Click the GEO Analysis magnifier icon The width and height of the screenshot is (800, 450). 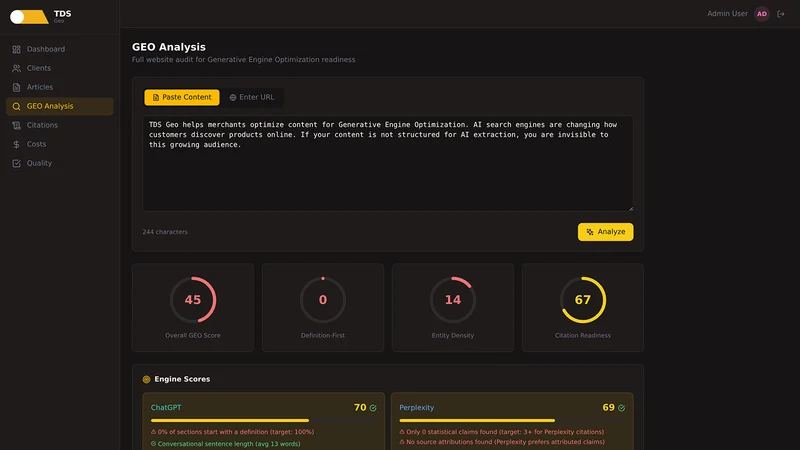(16, 106)
